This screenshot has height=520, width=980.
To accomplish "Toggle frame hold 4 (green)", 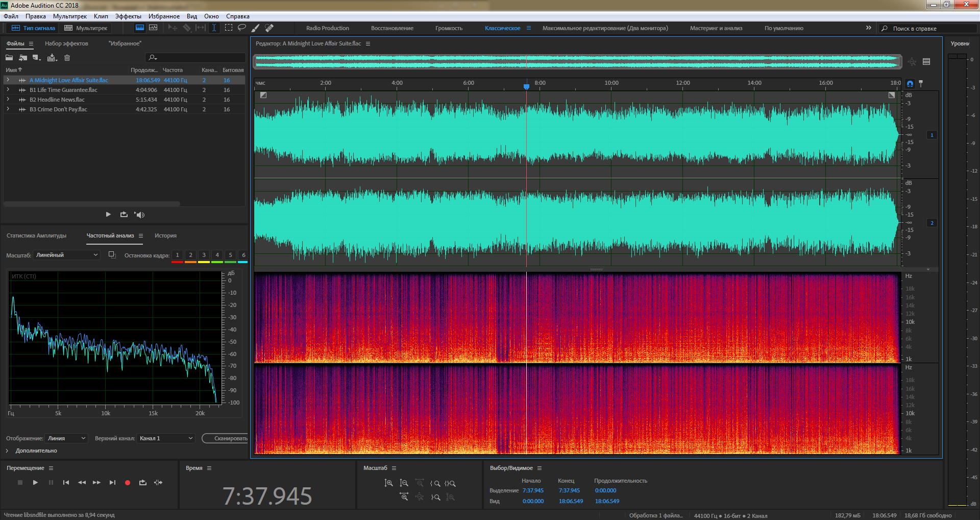I will click(x=217, y=255).
